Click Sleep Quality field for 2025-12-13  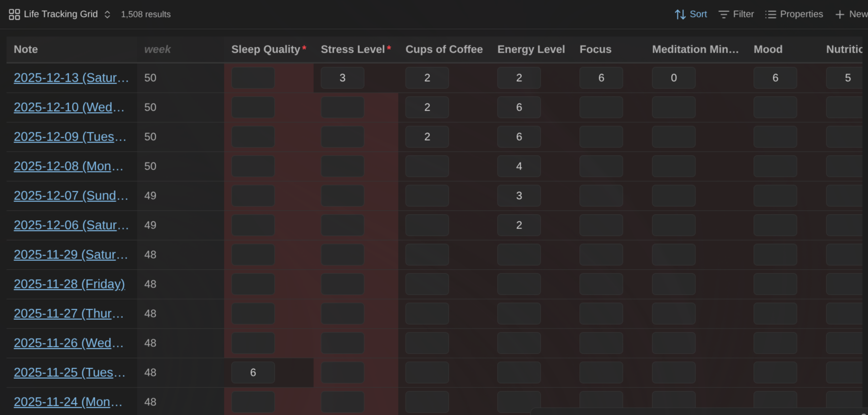click(253, 78)
